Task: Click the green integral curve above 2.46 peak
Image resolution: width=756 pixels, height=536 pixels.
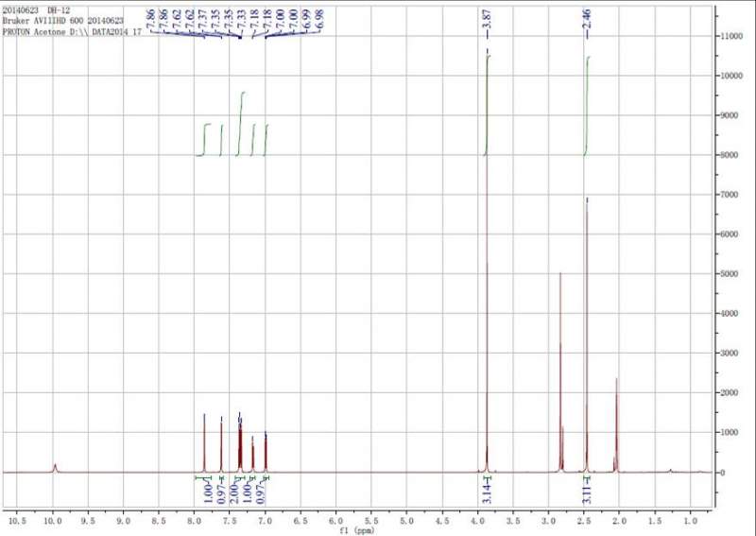Action: coord(587,106)
